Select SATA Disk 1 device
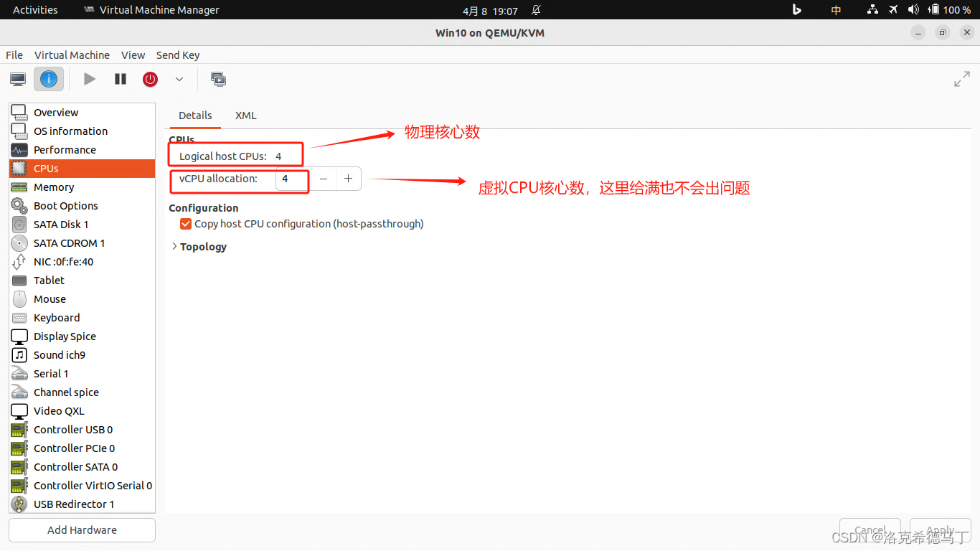Viewport: 980px width, 551px height. 82,225
